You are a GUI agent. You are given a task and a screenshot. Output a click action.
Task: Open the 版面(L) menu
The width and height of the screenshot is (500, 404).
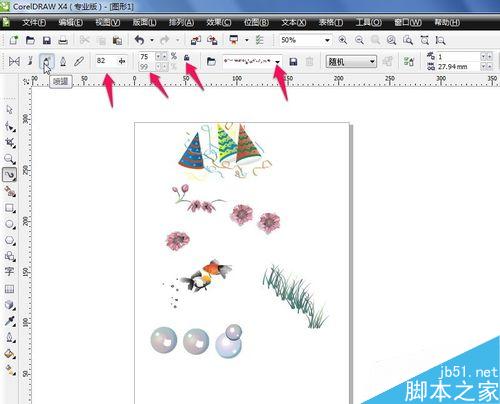tap(144, 22)
